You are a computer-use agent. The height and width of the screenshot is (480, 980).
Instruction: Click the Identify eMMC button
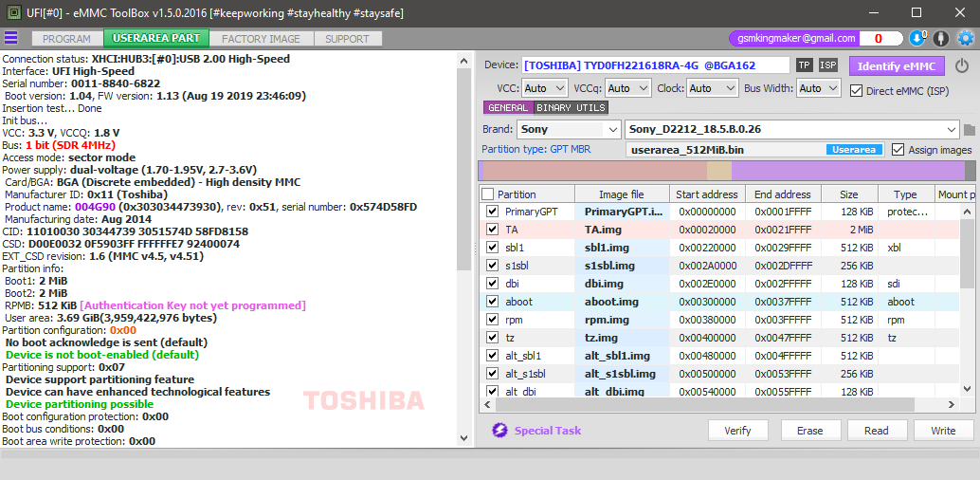pos(896,65)
